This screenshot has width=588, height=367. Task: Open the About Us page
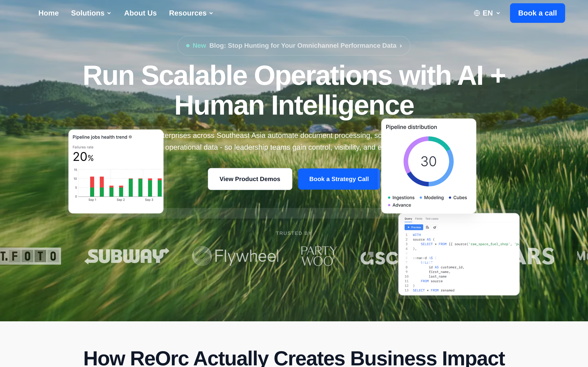click(x=140, y=13)
